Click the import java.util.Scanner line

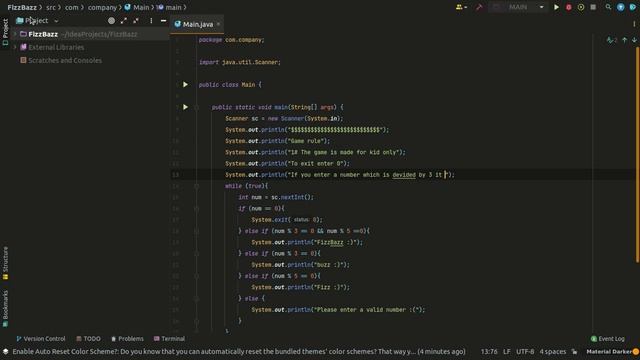coord(240,62)
